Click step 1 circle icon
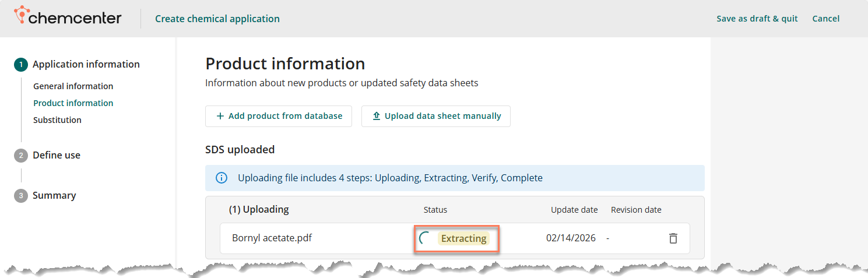 21,65
